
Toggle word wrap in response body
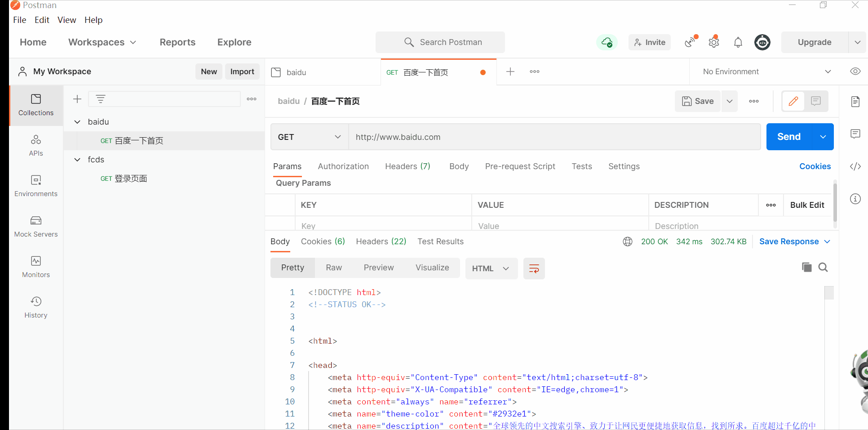point(534,269)
